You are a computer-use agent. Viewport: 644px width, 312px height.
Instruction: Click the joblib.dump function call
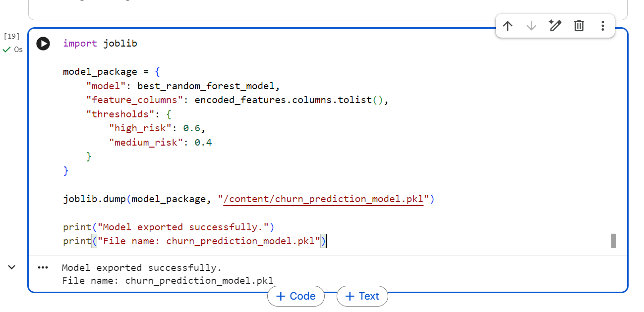95,199
